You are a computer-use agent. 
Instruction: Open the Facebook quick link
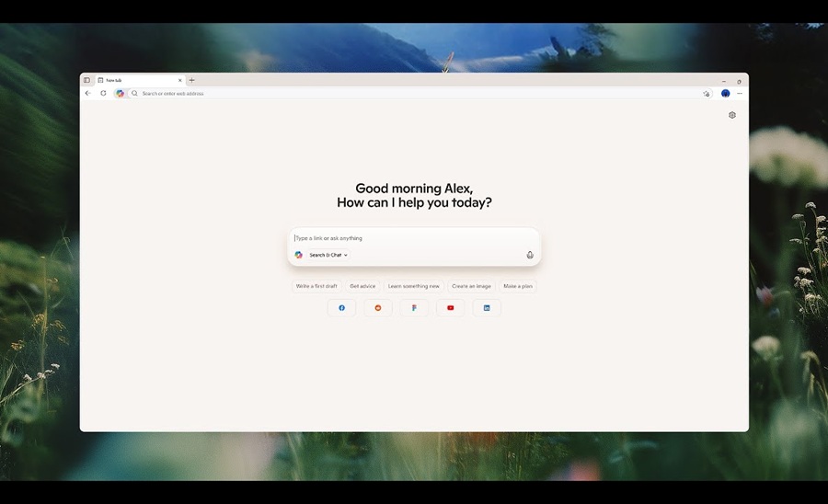point(341,308)
